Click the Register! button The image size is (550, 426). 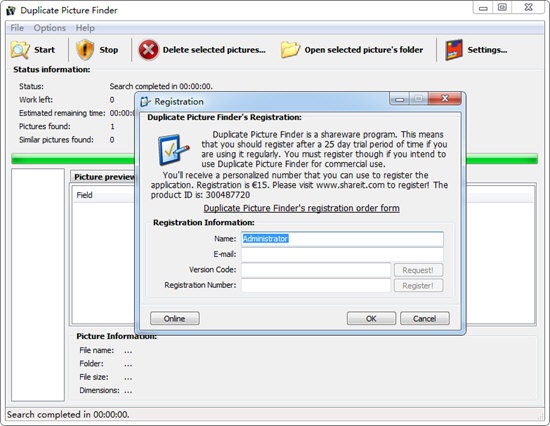[418, 286]
